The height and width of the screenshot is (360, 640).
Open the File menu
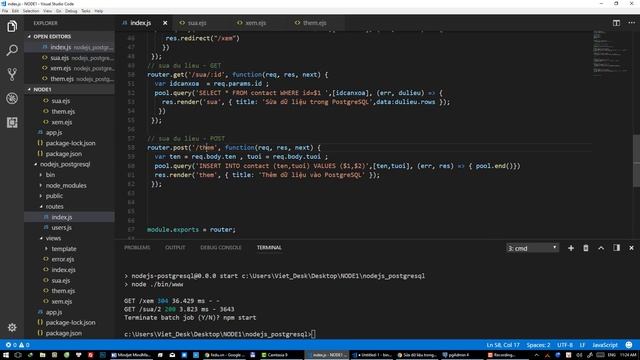tap(5, 11)
